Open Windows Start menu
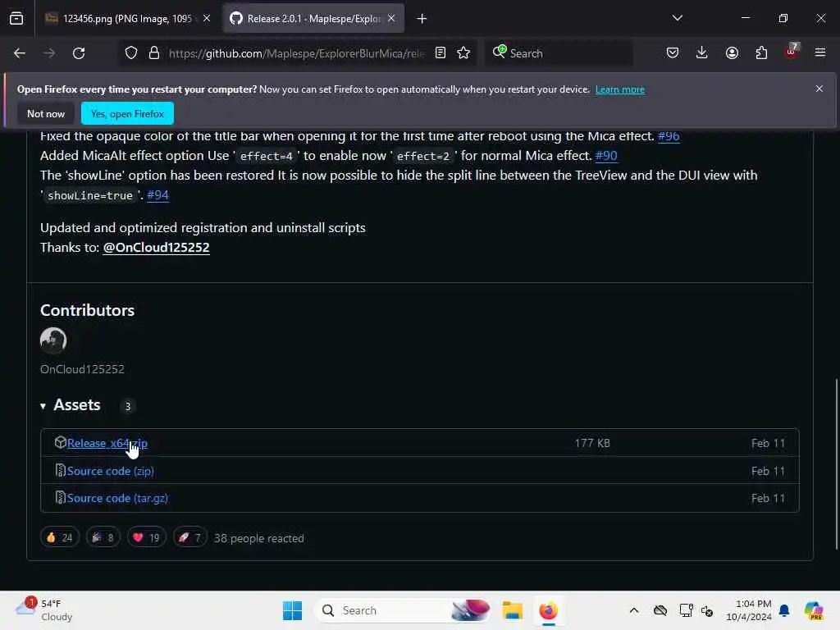 (x=293, y=610)
